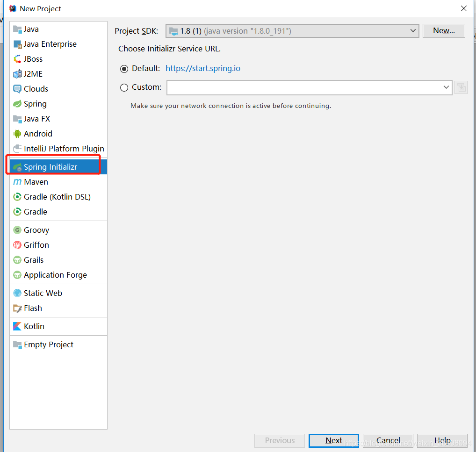
Task: Click the Spring leaf icon
Action: point(17,104)
